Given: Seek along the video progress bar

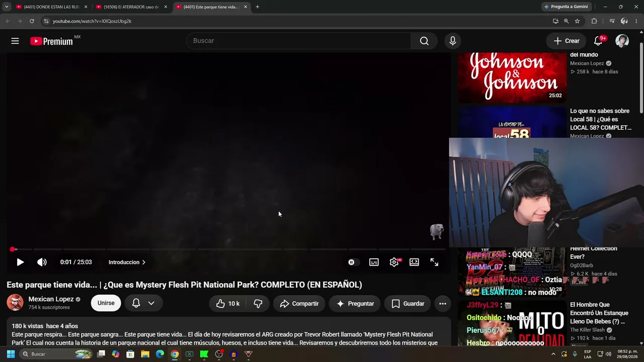Looking at the screenshot, I should 228,249.
